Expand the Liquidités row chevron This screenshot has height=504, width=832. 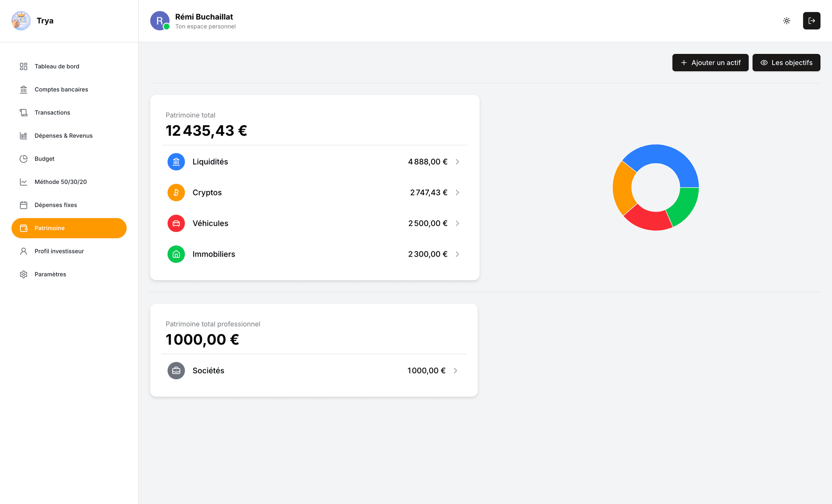(x=457, y=162)
